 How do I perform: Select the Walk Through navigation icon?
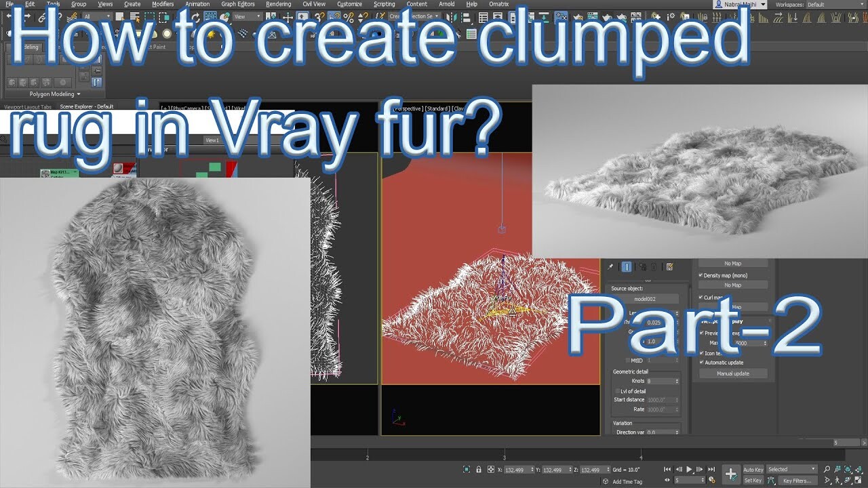[837, 481]
